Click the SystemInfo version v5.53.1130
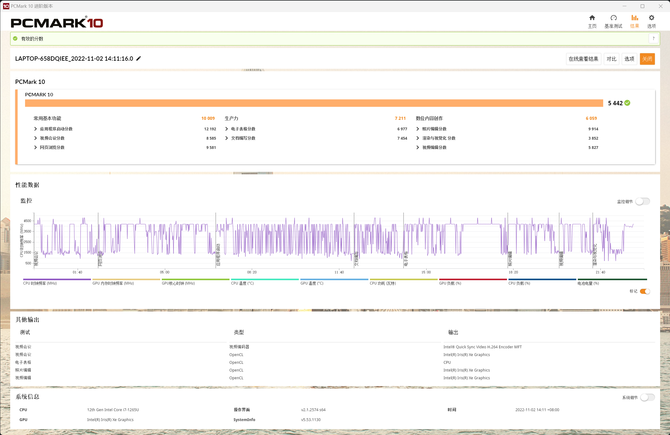 pyautogui.click(x=311, y=420)
